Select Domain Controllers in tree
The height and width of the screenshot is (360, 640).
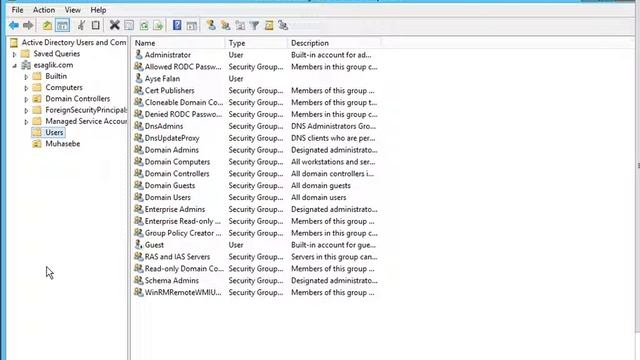point(78,98)
